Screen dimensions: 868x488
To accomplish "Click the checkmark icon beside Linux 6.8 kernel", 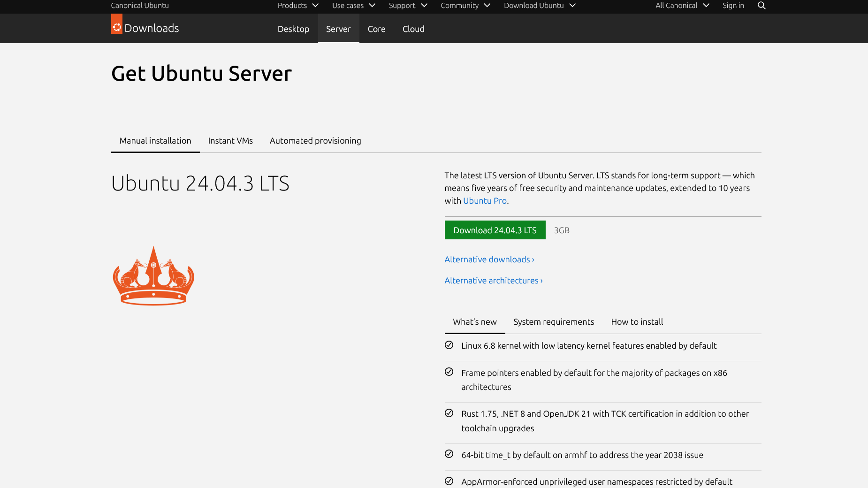I will (x=449, y=345).
